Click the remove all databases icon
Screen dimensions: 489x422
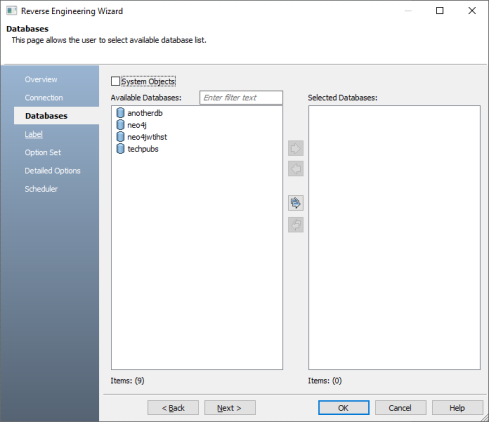(x=296, y=225)
